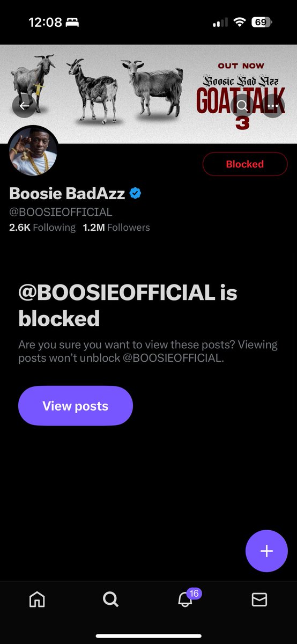
Task: Tap the View posts button
Action: click(x=76, y=406)
